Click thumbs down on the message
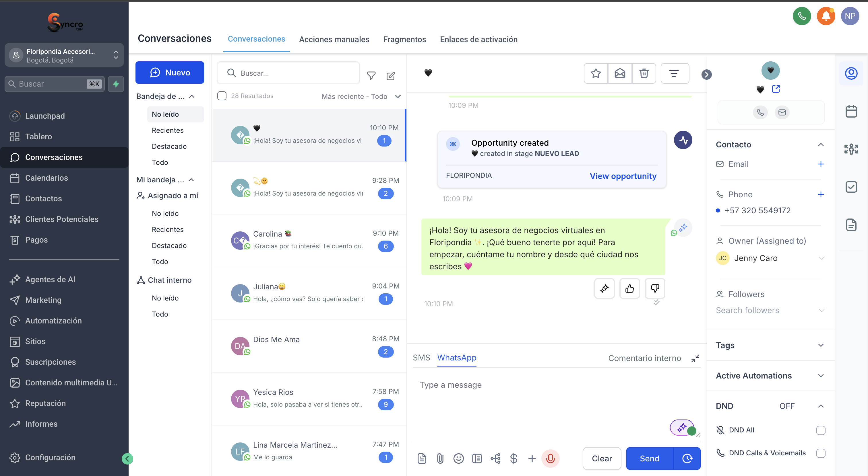 tap(655, 288)
